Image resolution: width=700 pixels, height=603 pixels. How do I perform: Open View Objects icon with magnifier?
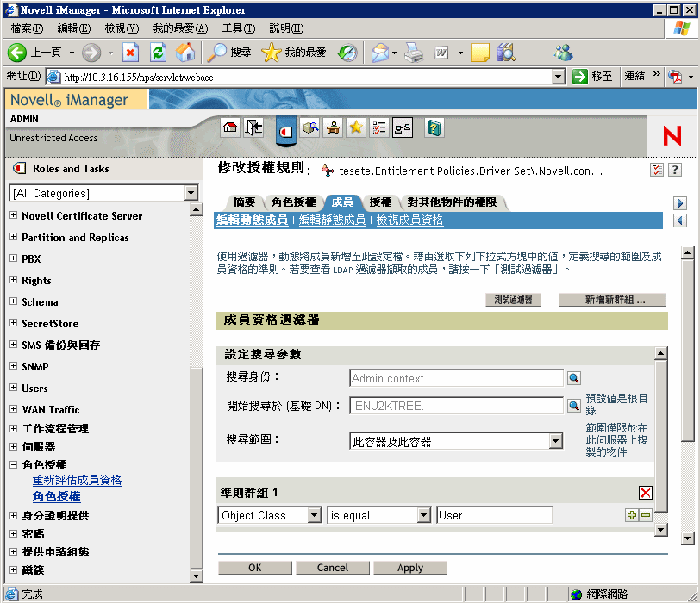pyautogui.click(x=310, y=127)
